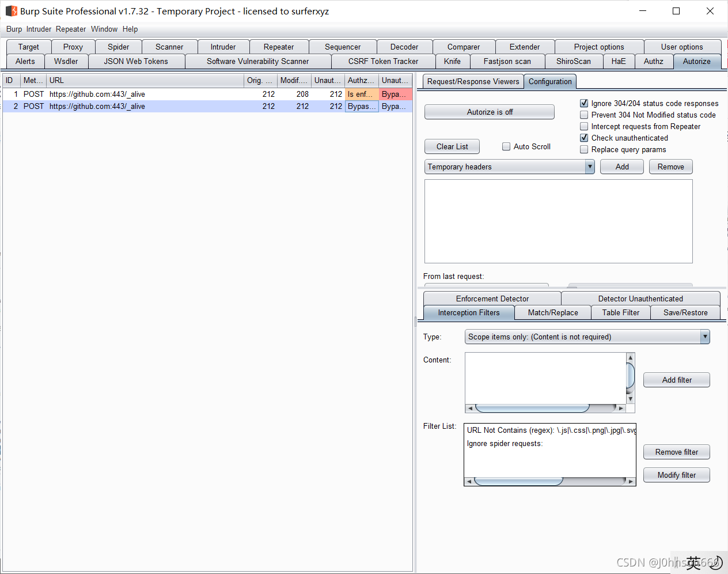Open the Window menu
The width and height of the screenshot is (728, 574).
[x=104, y=29]
